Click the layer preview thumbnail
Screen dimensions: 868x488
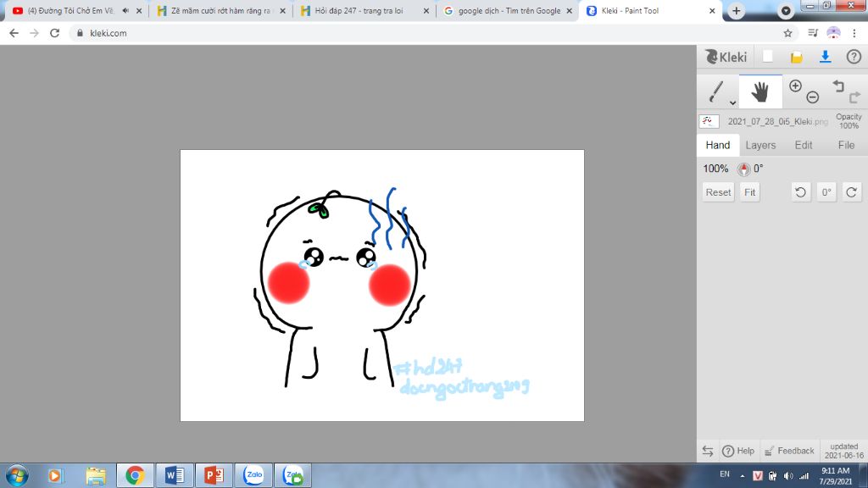tap(709, 121)
